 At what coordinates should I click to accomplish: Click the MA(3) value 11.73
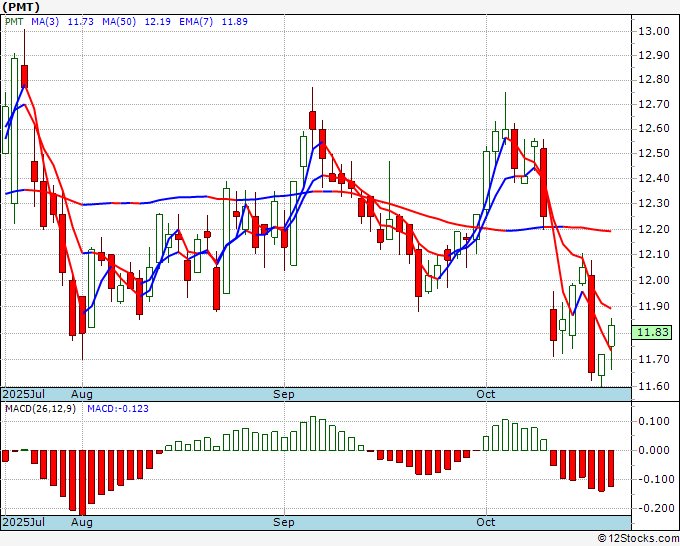tap(81, 22)
